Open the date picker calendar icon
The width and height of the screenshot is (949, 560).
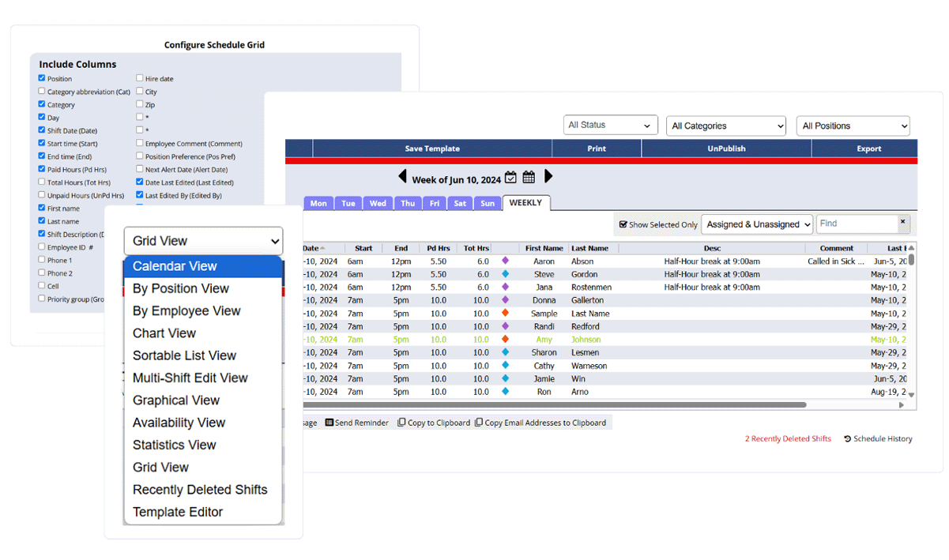[510, 177]
